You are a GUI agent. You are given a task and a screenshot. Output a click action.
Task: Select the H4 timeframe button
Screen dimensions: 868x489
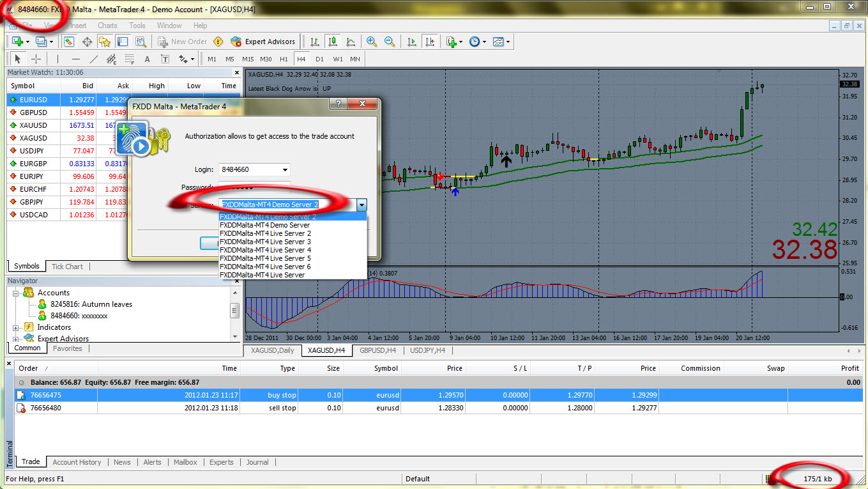coord(301,59)
